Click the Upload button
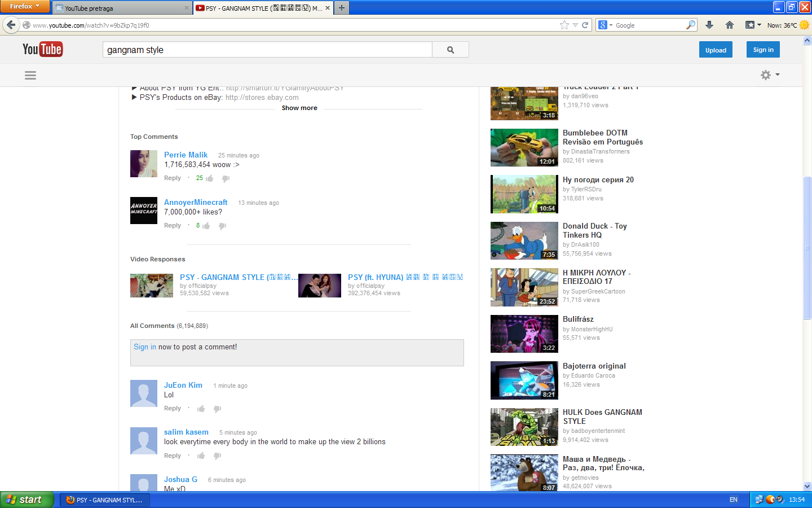The width and height of the screenshot is (812, 508). point(716,50)
